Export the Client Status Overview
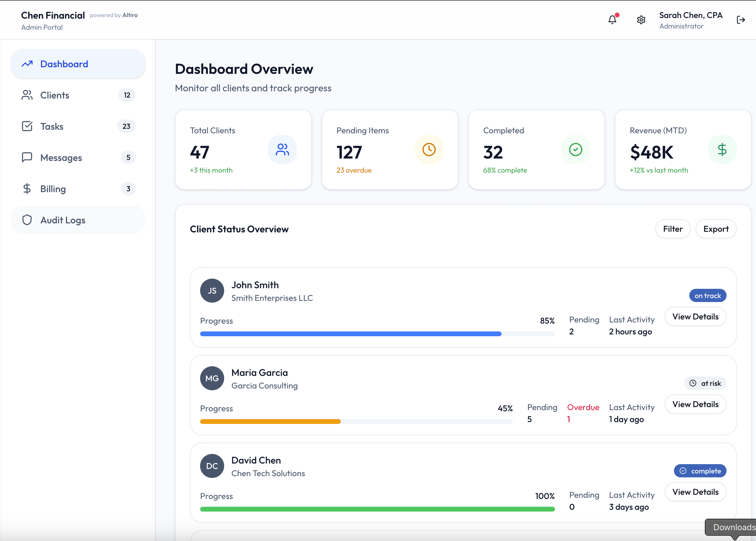This screenshot has width=756, height=541. (716, 229)
